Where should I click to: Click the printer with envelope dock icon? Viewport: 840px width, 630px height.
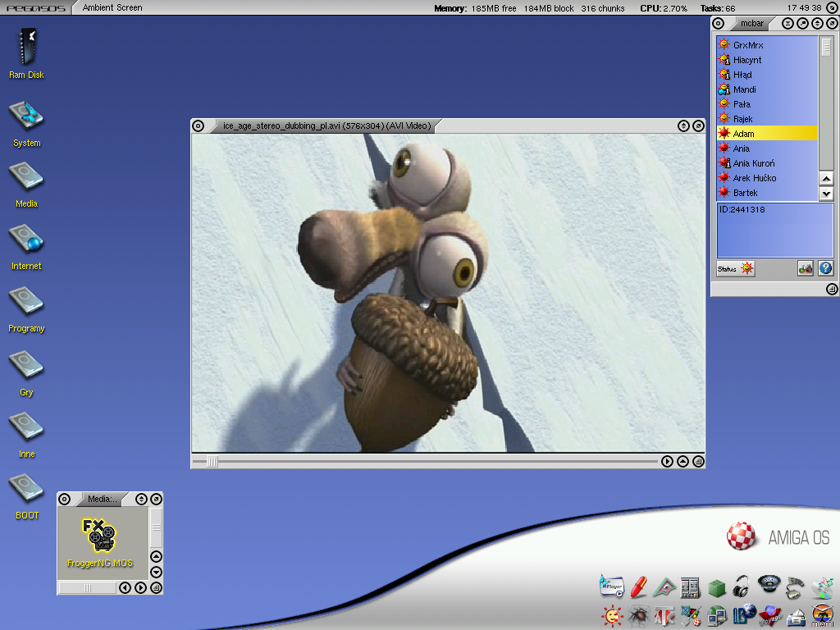click(796, 617)
